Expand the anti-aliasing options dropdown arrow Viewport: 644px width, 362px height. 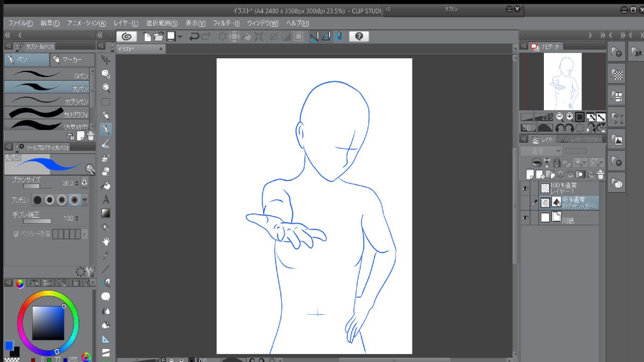click(85, 200)
